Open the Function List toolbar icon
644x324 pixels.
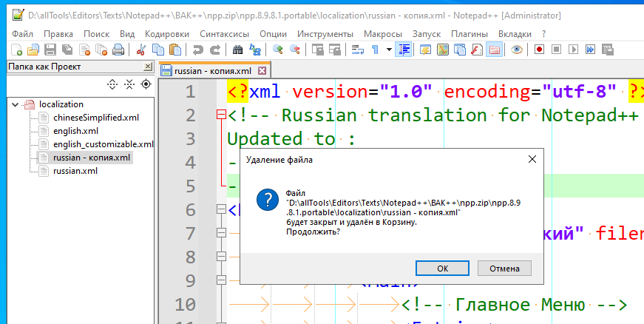pyautogui.click(x=476, y=50)
